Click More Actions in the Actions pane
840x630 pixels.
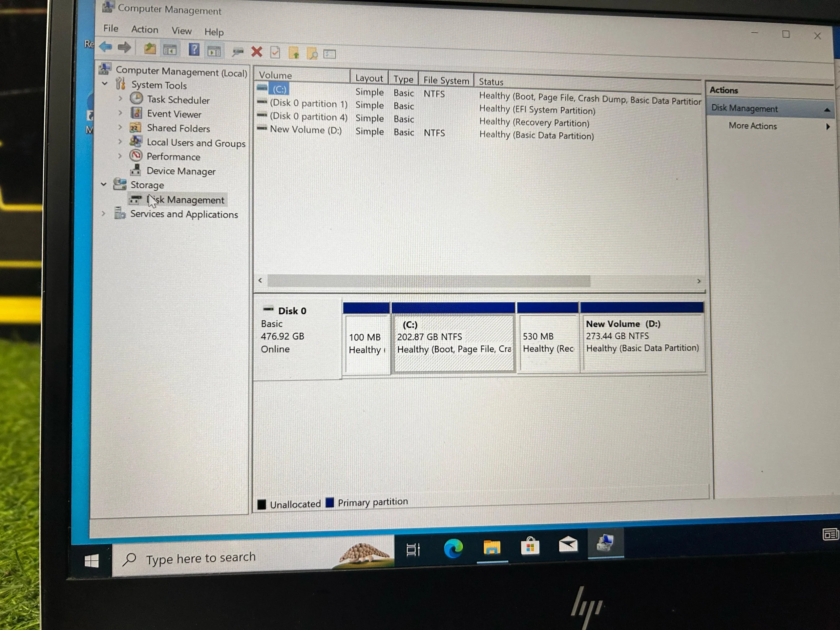tap(752, 126)
